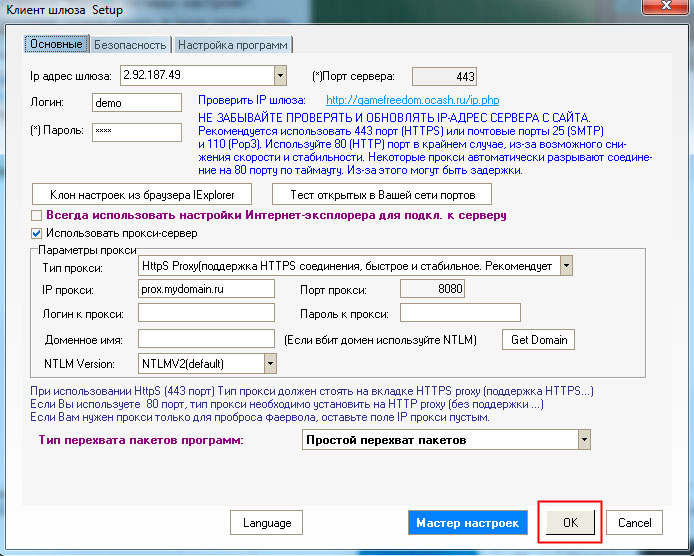Expand the packet interception type dropdown
Image resolution: width=694 pixels, height=556 pixels.
tap(583, 440)
